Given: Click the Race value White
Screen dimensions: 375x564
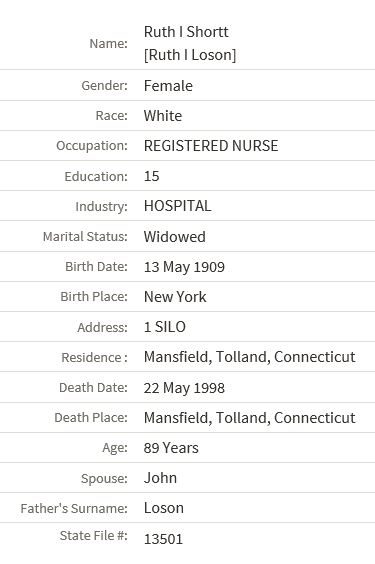Looking at the screenshot, I should tap(163, 116).
